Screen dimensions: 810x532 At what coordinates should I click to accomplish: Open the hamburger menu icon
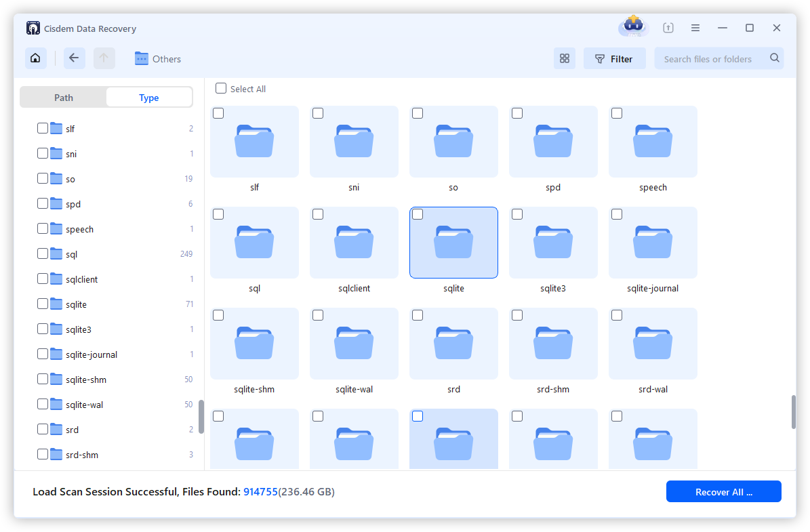click(x=695, y=28)
